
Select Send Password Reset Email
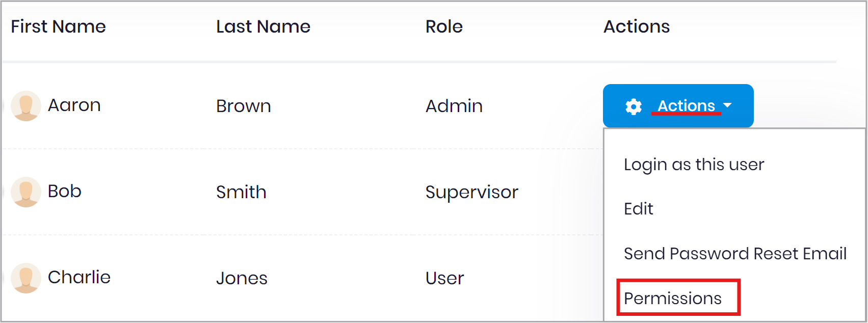pyautogui.click(x=735, y=254)
